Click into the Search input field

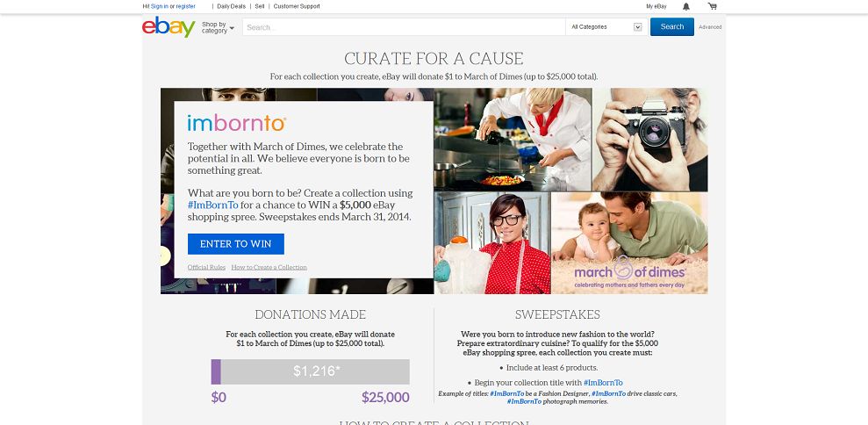point(404,26)
